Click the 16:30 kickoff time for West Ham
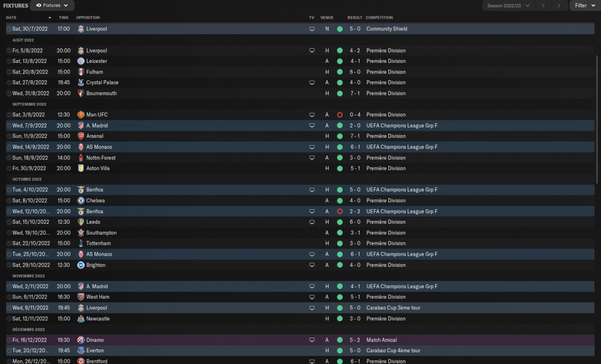This screenshot has height=364, width=601. (63, 297)
